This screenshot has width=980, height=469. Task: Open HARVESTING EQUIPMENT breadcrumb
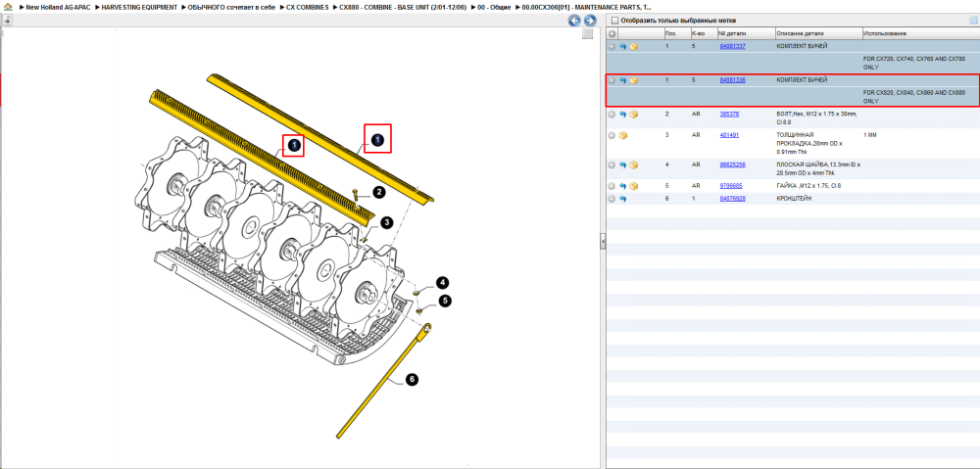pos(139,7)
